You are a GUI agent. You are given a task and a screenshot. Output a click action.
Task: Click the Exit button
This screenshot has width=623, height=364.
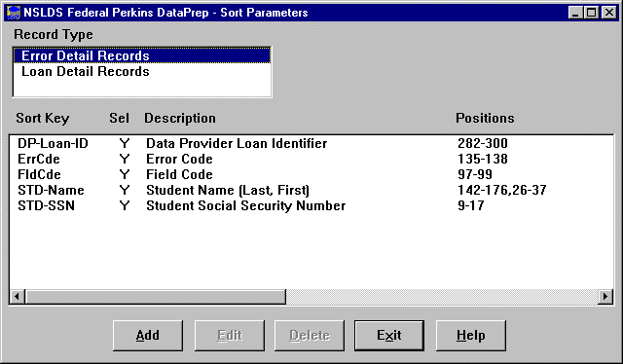[x=389, y=336]
